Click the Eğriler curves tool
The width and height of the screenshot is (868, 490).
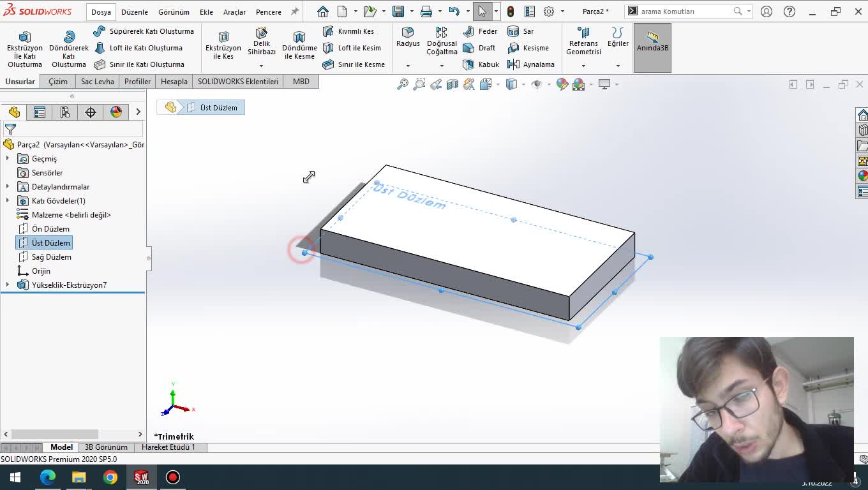click(618, 37)
